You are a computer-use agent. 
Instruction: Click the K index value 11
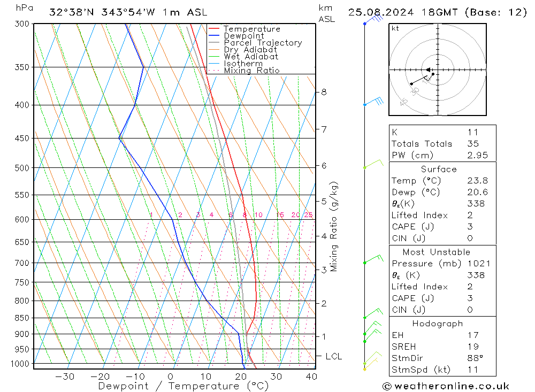tap(472, 132)
